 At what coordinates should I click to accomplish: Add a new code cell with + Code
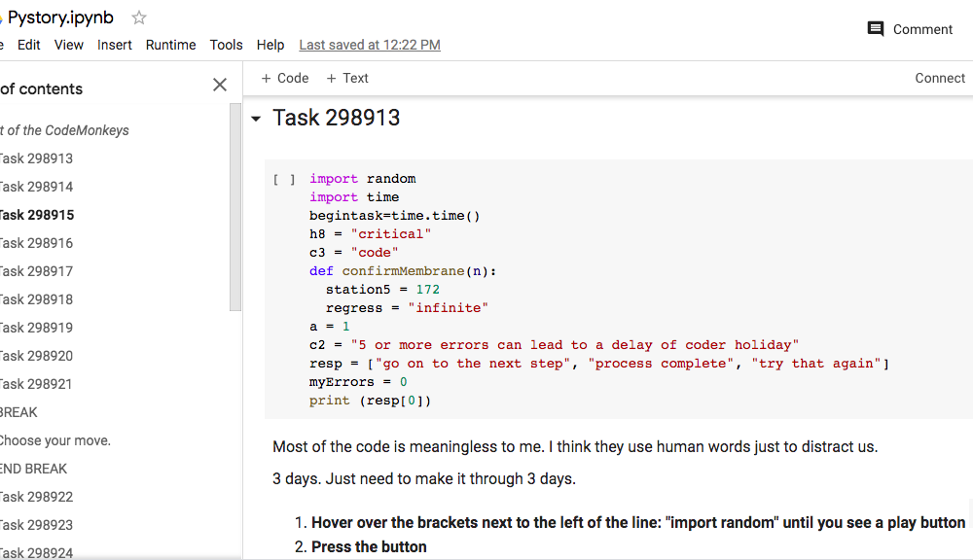point(285,78)
